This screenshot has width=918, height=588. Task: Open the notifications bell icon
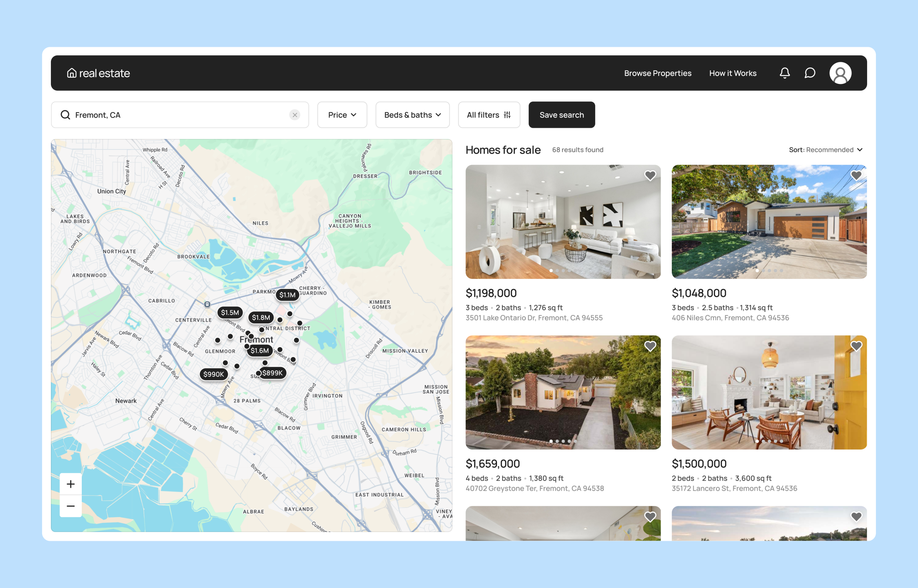[784, 73]
